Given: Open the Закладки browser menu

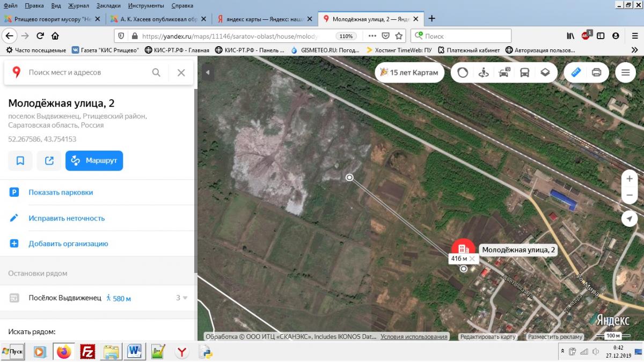Looking at the screenshot, I should pyautogui.click(x=108, y=5).
